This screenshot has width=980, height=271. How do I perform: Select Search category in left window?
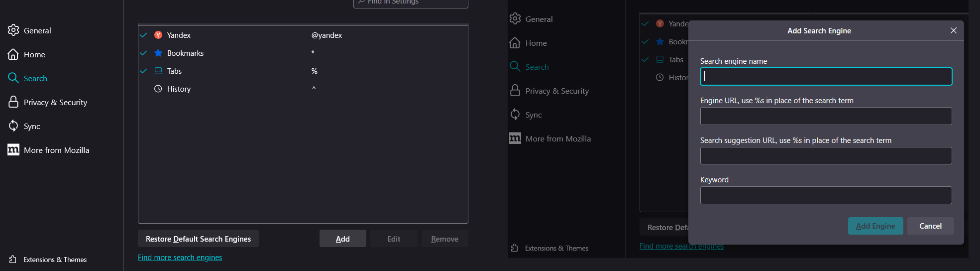[x=35, y=78]
